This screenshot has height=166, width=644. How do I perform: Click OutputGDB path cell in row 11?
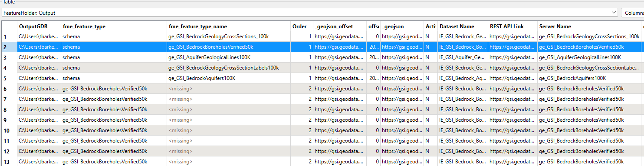click(x=39, y=141)
